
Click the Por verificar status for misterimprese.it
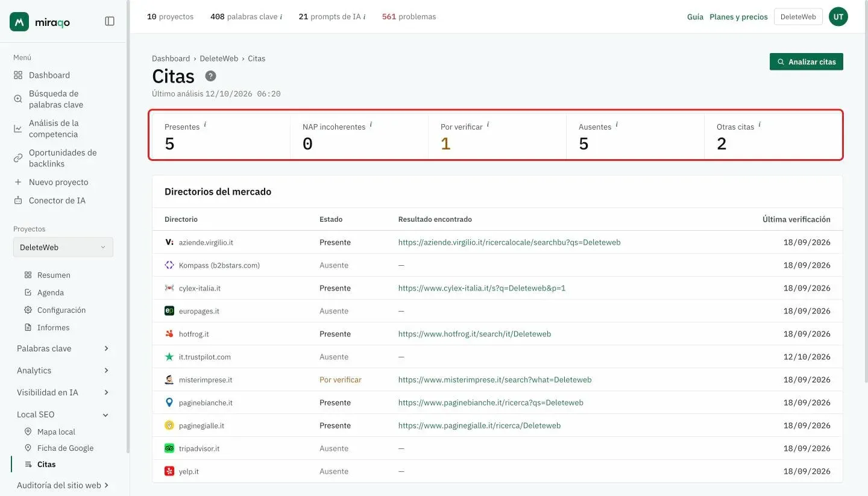[x=341, y=380]
